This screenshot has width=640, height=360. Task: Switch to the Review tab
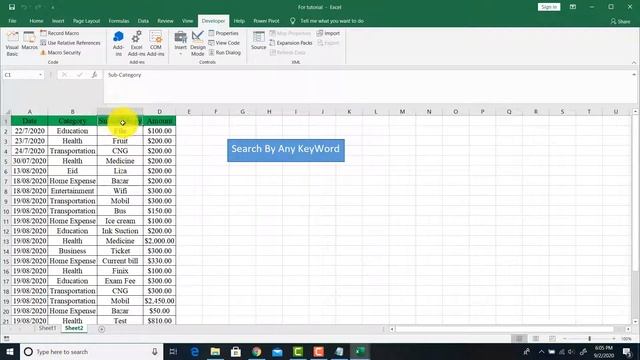165,21
